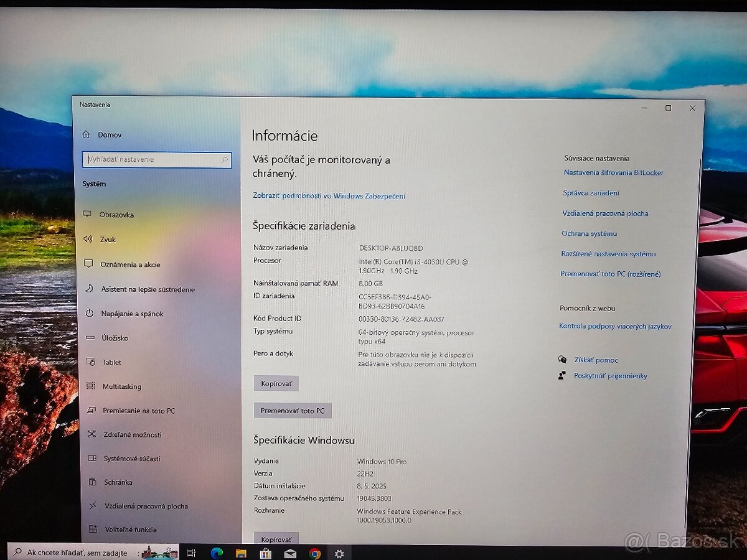Screen dimensions: 747x560
Task: Select the Úložisko storage icon
Action: 90,338
